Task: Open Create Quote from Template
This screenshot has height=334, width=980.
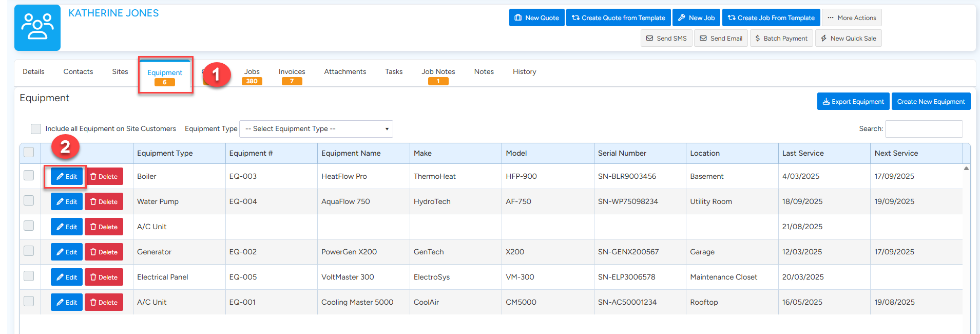Action: point(618,17)
